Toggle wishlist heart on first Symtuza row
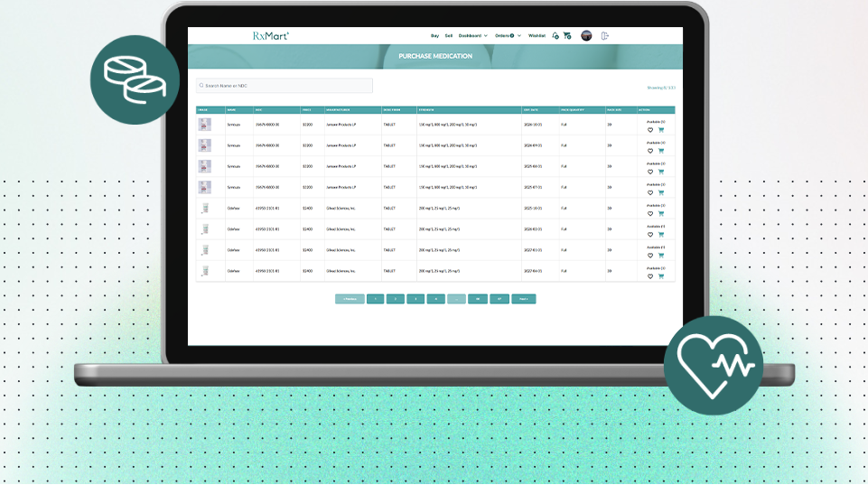 tap(650, 130)
